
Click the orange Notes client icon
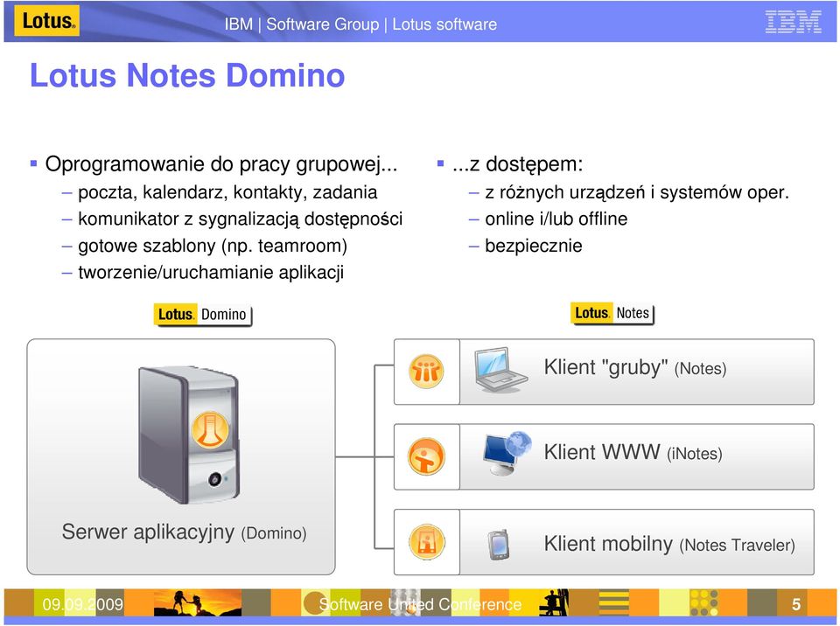point(426,371)
